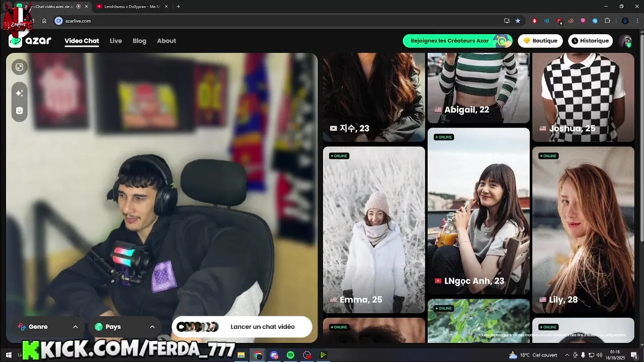Open the volume control in tray
This screenshot has width=644, height=362.
[x=599, y=355]
